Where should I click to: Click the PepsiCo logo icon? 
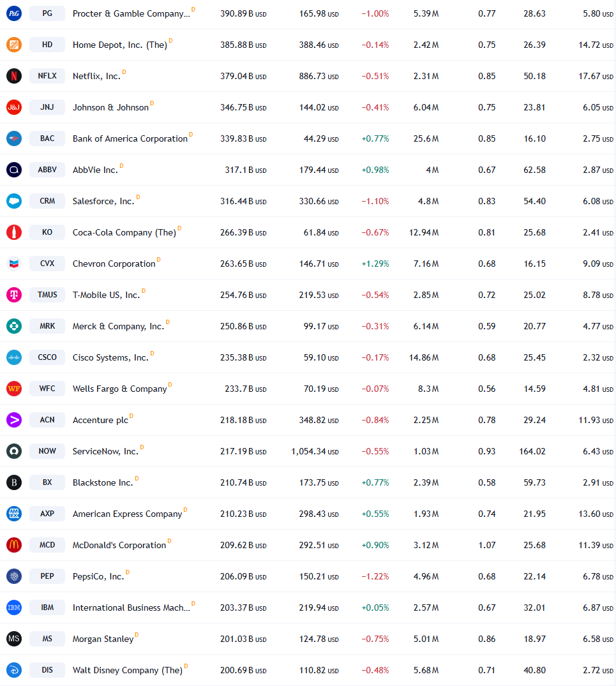(14, 576)
